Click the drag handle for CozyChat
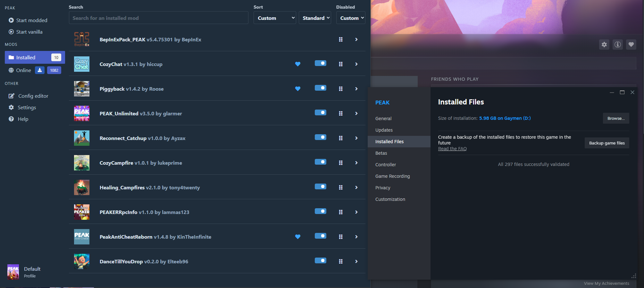The height and width of the screenshot is (288, 644). tap(341, 64)
